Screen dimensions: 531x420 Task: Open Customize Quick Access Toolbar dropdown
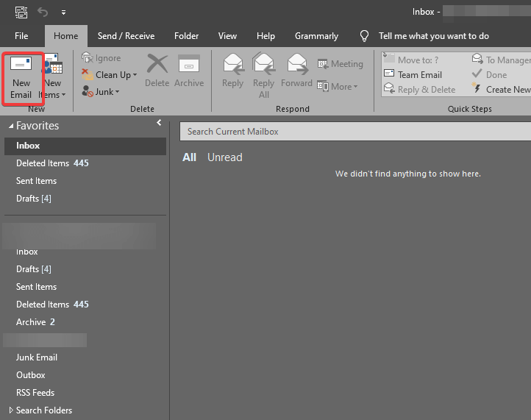[x=63, y=13]
